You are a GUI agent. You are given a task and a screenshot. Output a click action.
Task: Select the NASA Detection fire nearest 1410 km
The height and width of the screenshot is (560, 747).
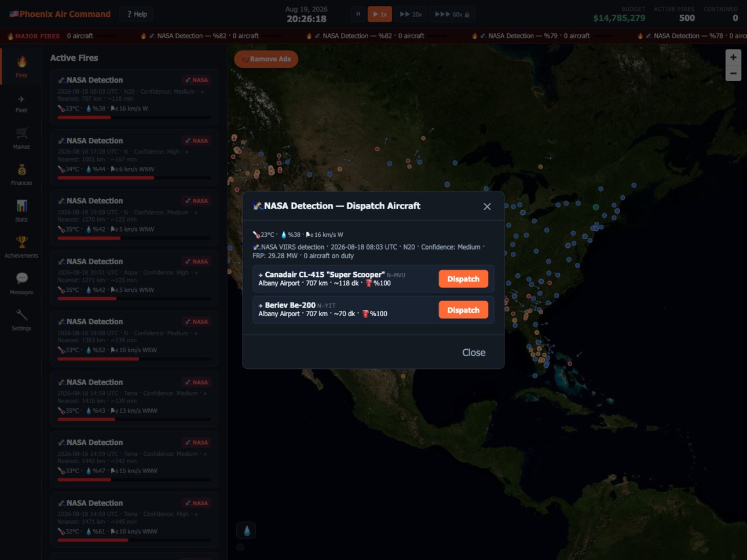[134, 399]
